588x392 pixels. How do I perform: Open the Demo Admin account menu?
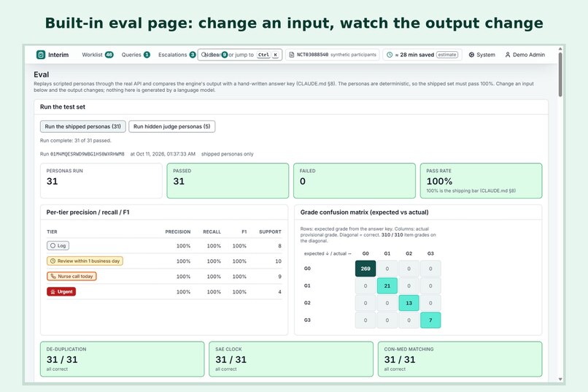525,55
